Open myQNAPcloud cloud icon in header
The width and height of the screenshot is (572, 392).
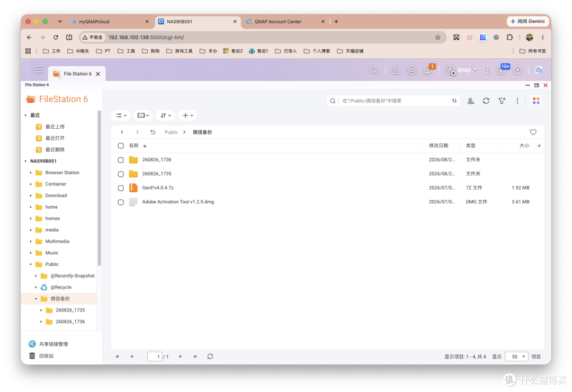click(539, 70)
